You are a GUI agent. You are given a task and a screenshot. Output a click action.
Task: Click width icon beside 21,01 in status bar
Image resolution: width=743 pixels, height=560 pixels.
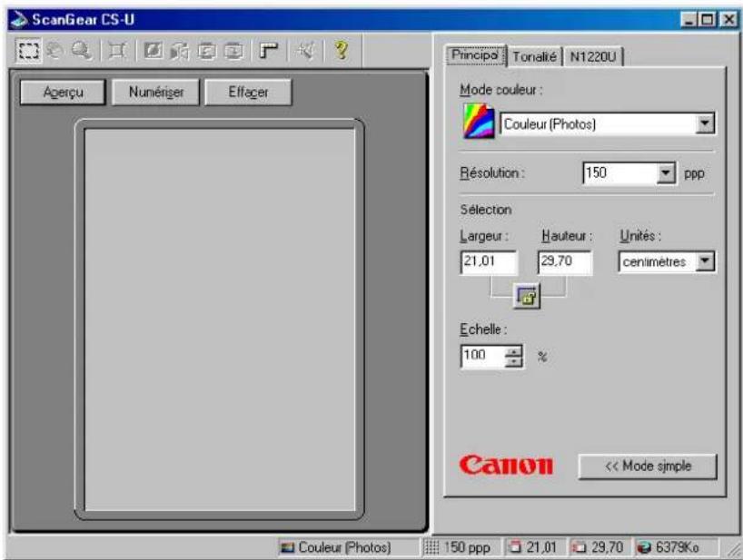click(x=515, y=547)
